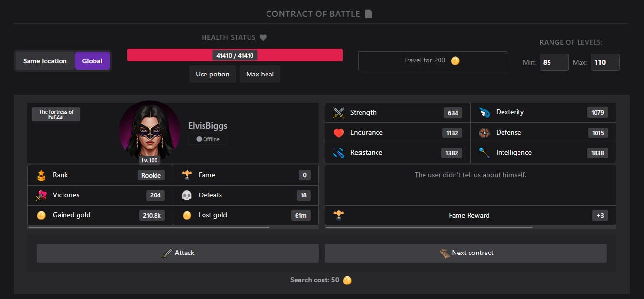Screen dimensions: 644x299
Task: Click the Offline status badge
Action: 208,139
